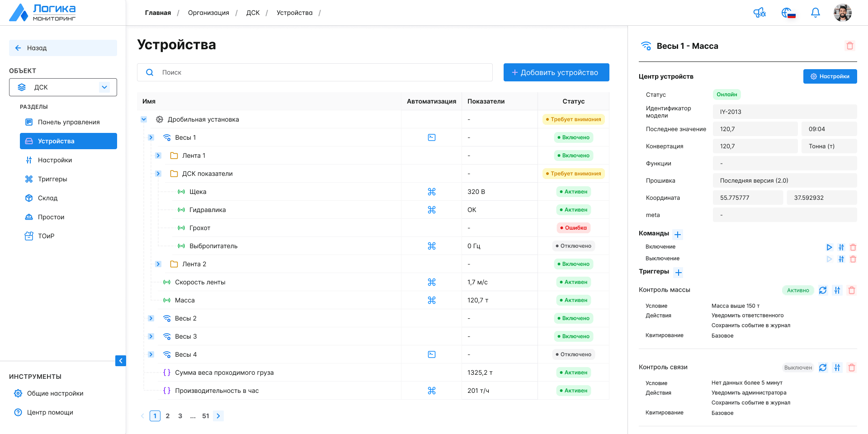Open terminal automation icon for Весы 1
The image size is (868, 434).
point(432,137)
